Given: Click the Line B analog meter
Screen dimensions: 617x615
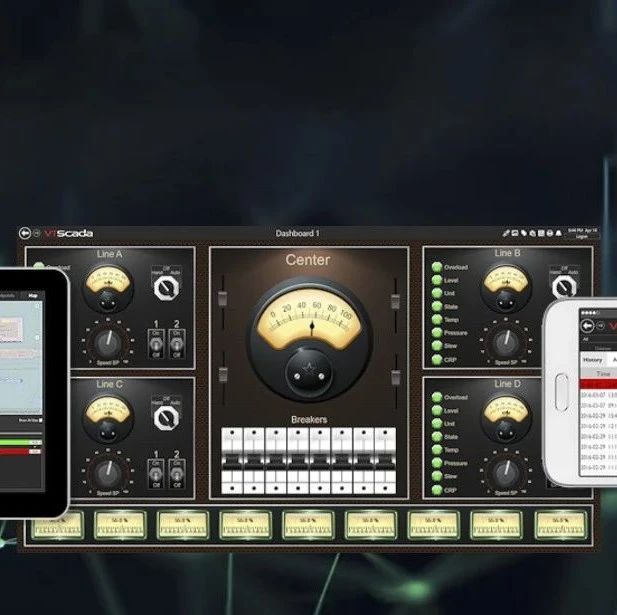Looking at the screenshot, I should [506, 288].
